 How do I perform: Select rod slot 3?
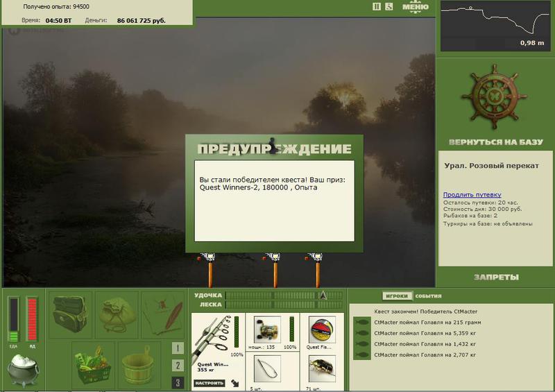tap(178, 383)
